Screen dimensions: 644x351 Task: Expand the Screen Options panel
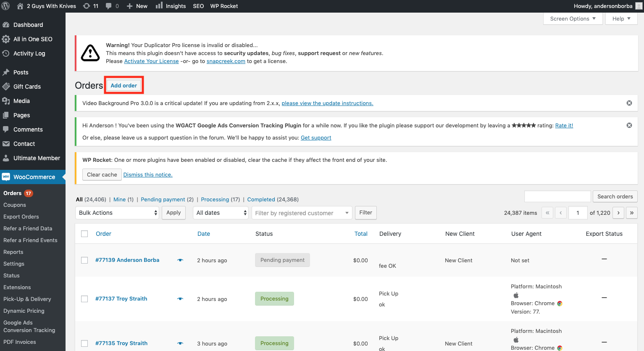click(x=573, y=18)
